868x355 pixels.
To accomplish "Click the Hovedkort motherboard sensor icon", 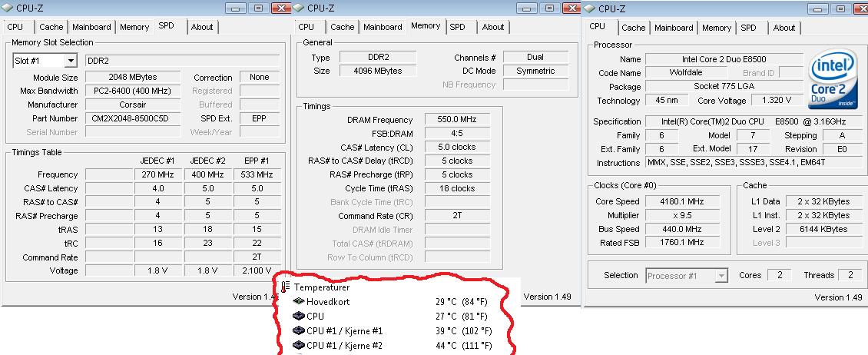I will (298, 302).
